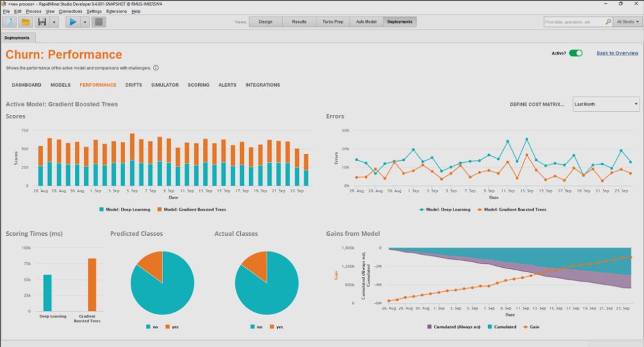Click Gradient Boosted Trees legend swatch under Scores
Screen dimensions: 644x347
click(159, 209)
